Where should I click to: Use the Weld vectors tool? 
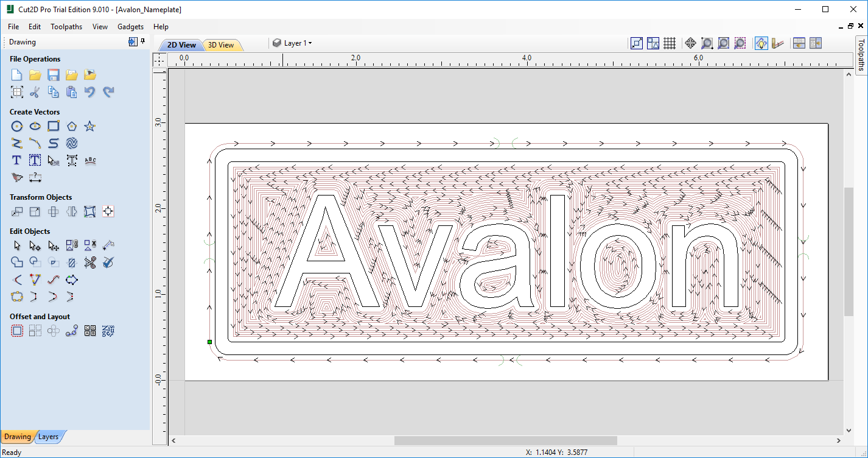tap(16, 262)
